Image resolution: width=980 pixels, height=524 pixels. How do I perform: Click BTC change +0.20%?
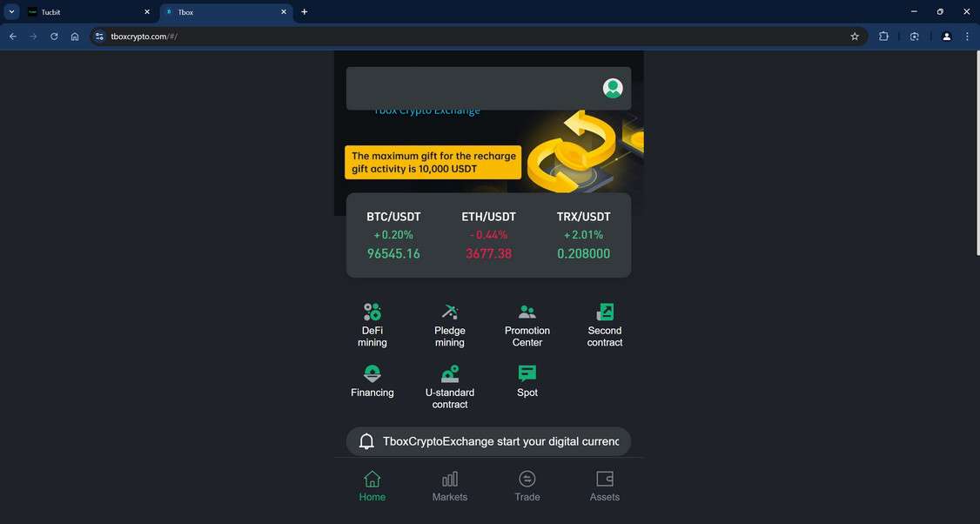pyautogui.click(x=393, y=234)
